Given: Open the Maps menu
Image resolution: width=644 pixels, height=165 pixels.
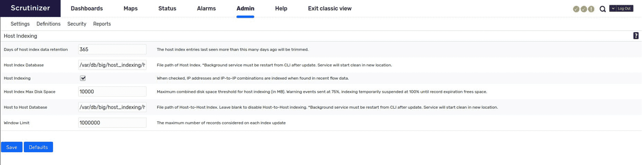Looking at the screenshot, I should 131,8.
